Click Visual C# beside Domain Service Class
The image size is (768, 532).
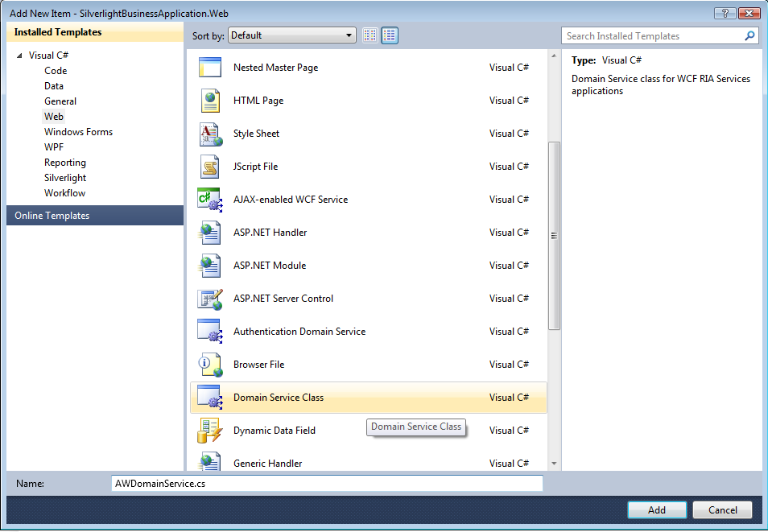509,398
